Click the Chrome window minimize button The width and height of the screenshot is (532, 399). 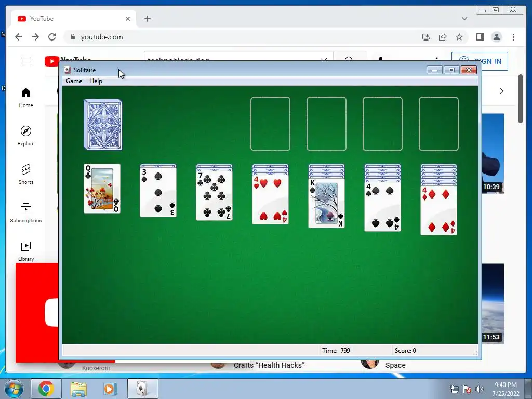tap(483, 10)
